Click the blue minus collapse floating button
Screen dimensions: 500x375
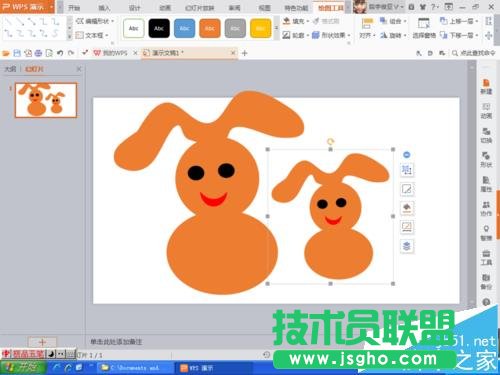(x=407, y=155)
